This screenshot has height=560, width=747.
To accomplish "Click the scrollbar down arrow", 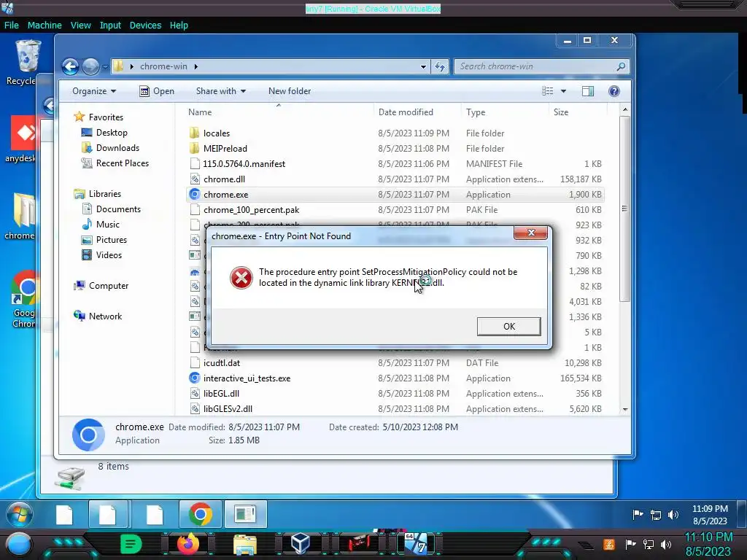I will tap(625, 409).
